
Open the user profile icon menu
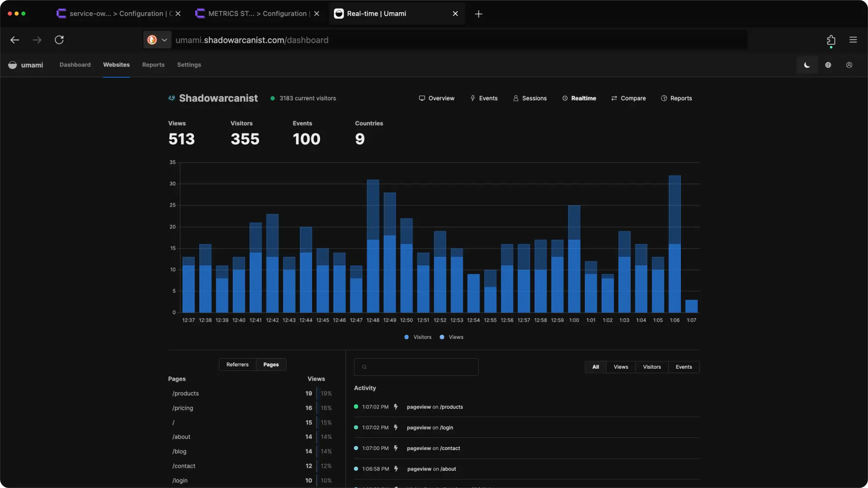coord(849,65)
